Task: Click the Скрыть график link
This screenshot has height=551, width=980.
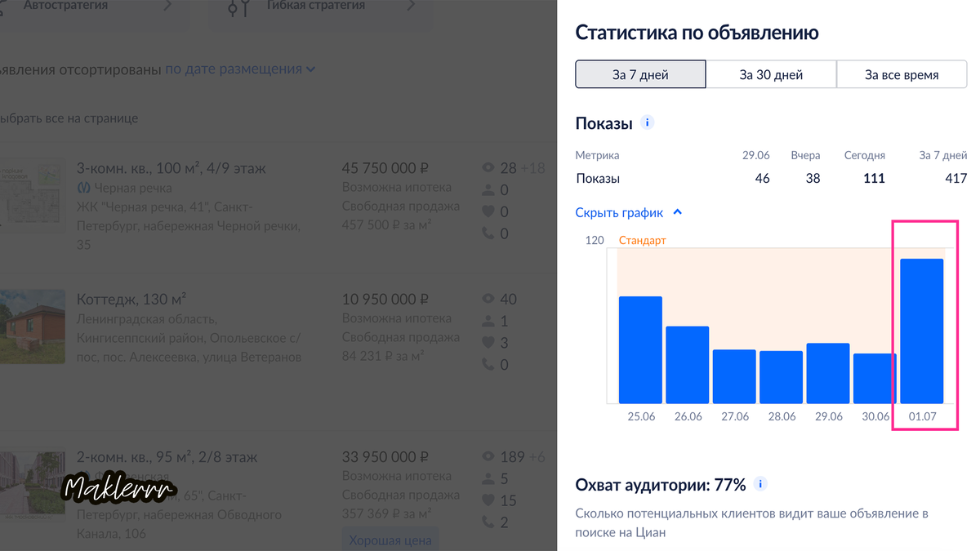Action: 621,211
